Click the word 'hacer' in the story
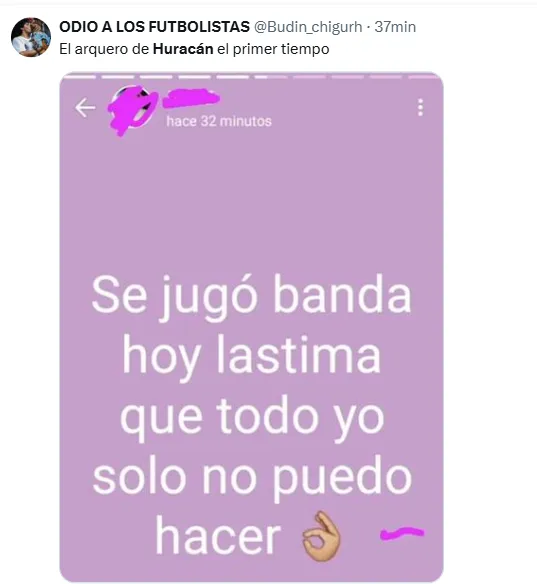 (x=218, y=536)
